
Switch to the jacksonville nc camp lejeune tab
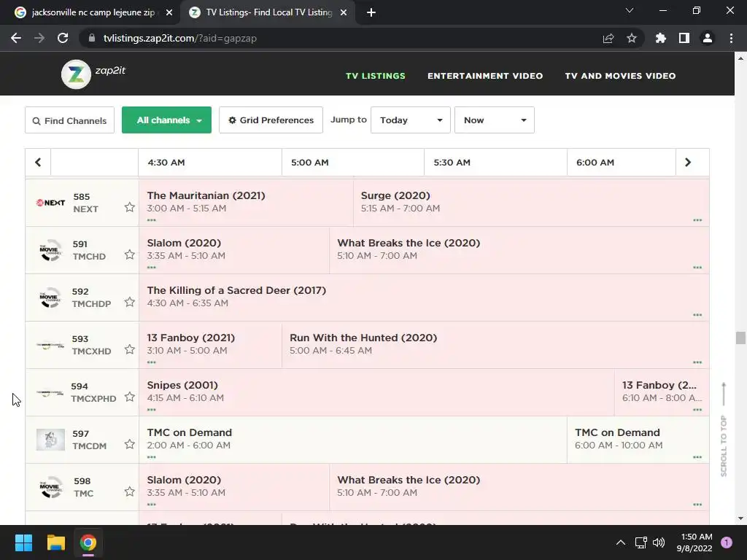tap(93, 13)
